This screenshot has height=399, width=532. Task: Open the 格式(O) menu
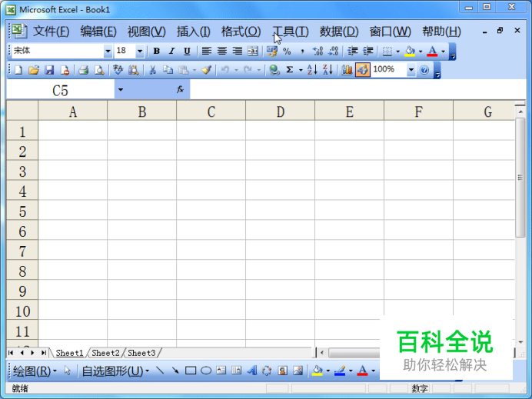click(241, 32)
